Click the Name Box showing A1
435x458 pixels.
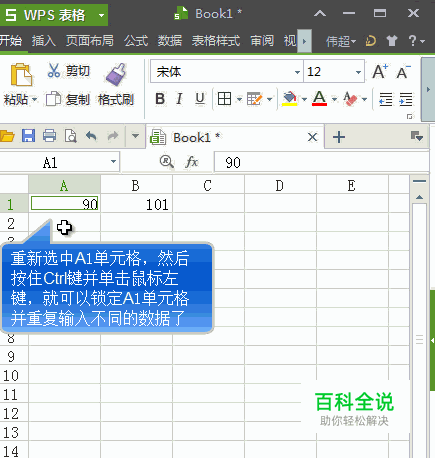coord(59,162)
